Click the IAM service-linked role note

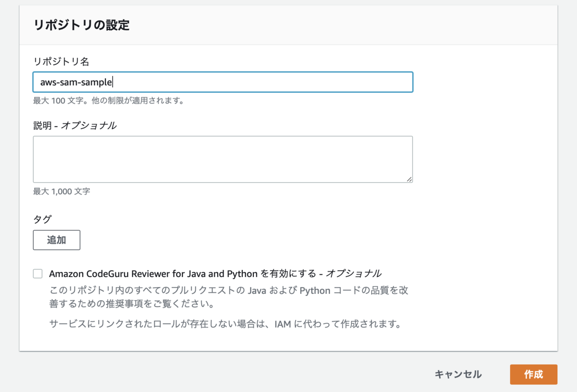point(225,323)
